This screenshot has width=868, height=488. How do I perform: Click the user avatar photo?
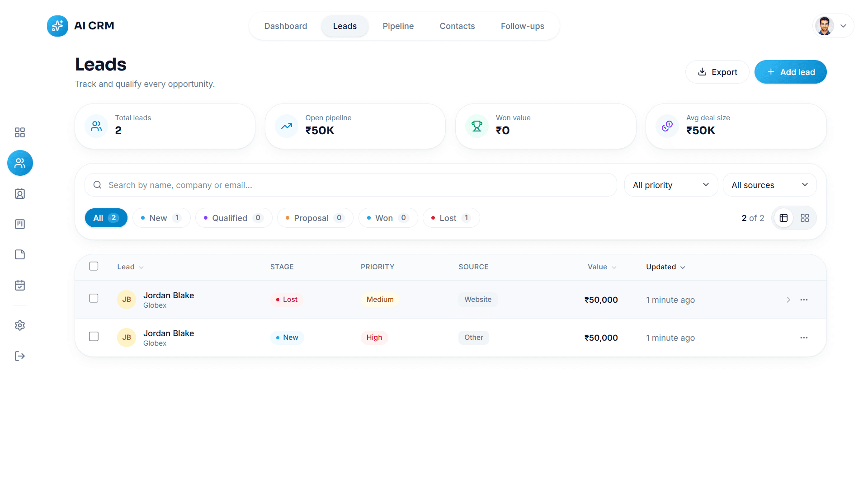pyautogui.click(x=824, y=26)
